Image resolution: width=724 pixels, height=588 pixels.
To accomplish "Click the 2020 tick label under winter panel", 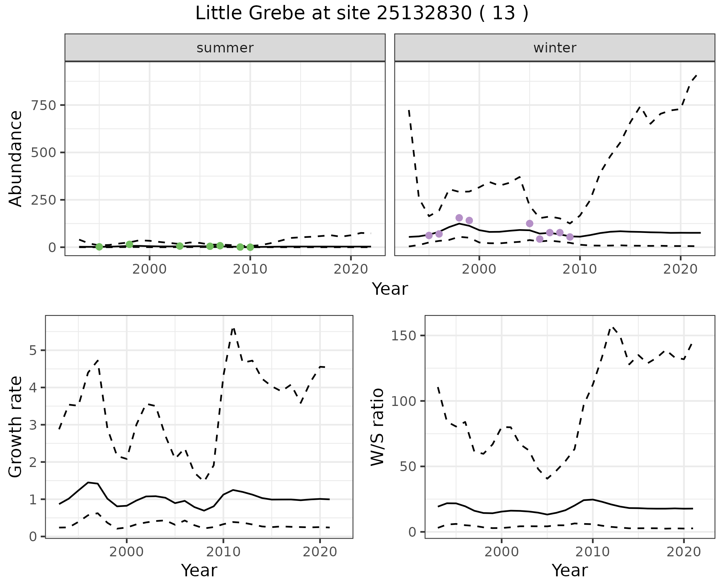I will (681, 269).
